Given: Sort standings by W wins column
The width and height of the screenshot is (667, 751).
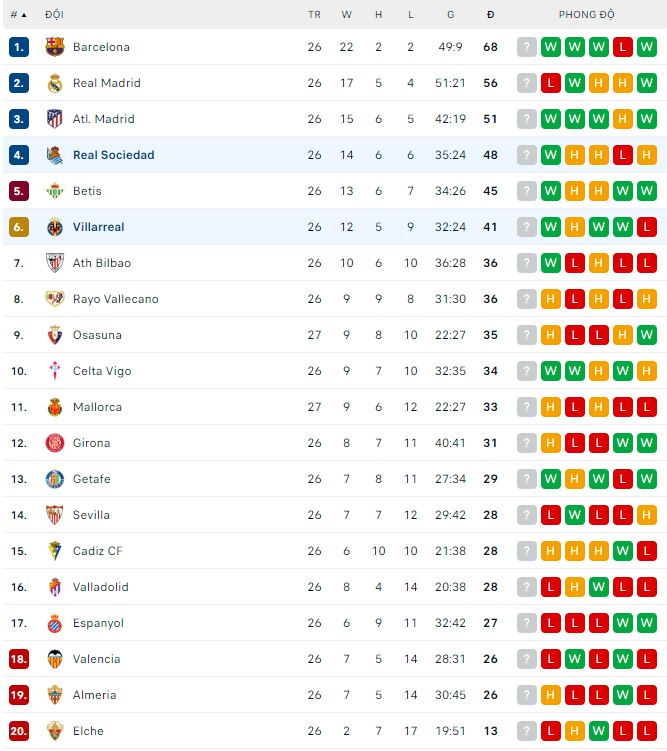Looking at the screenshot, I should (347, 15).
